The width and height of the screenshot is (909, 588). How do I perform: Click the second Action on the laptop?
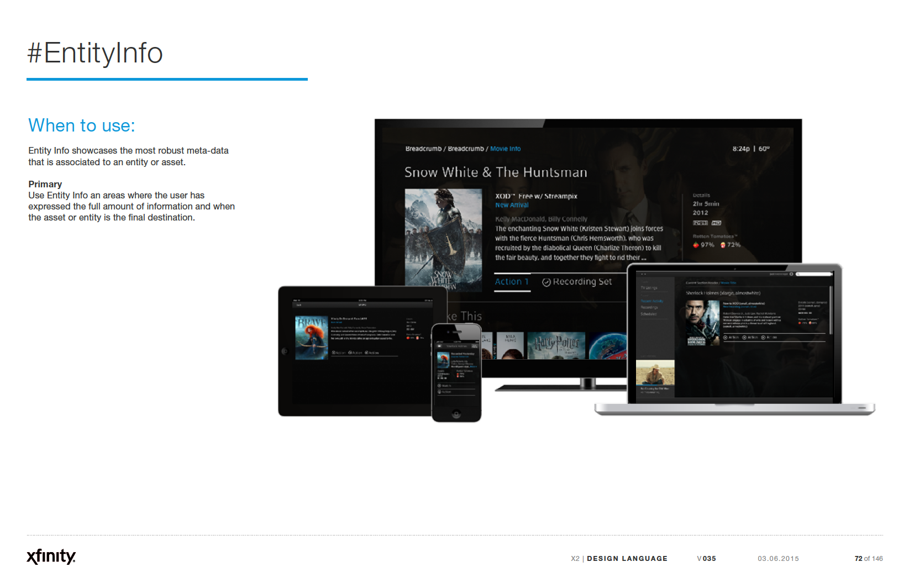click(x=750, y=337)
